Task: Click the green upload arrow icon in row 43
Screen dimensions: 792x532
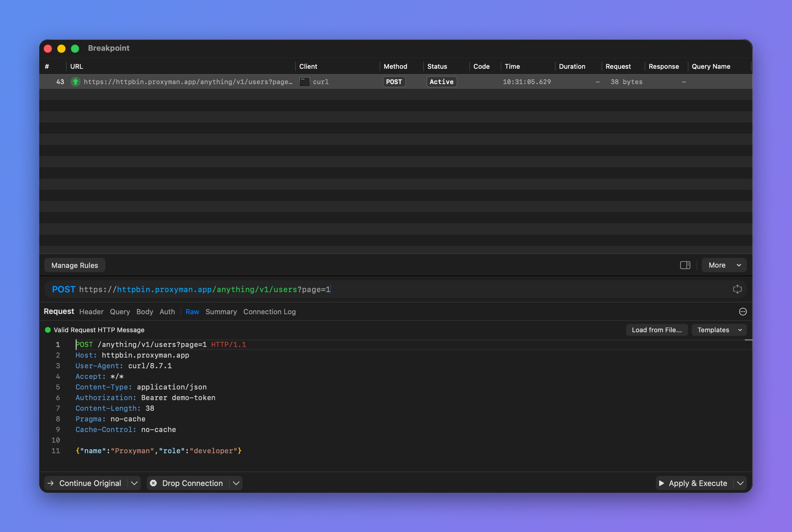Action: (75, 82)
